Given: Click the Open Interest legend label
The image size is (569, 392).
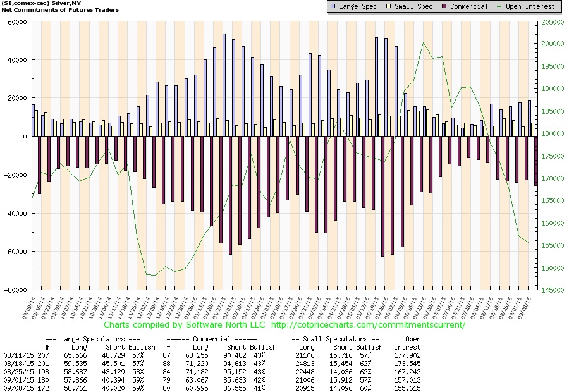Looking at the screenshot, I should 530,6.
